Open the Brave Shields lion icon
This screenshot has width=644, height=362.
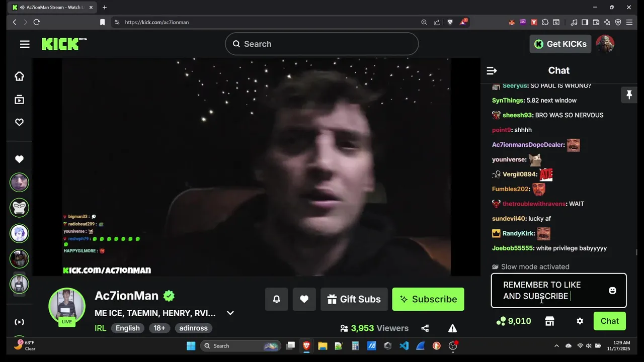click(x=450, y=22)
